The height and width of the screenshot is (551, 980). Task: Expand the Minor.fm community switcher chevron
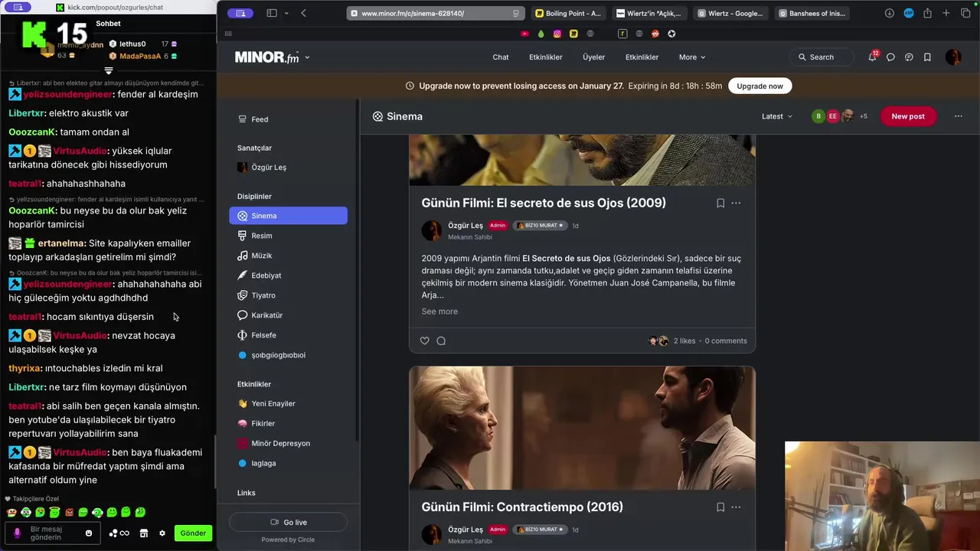(307, 57)
